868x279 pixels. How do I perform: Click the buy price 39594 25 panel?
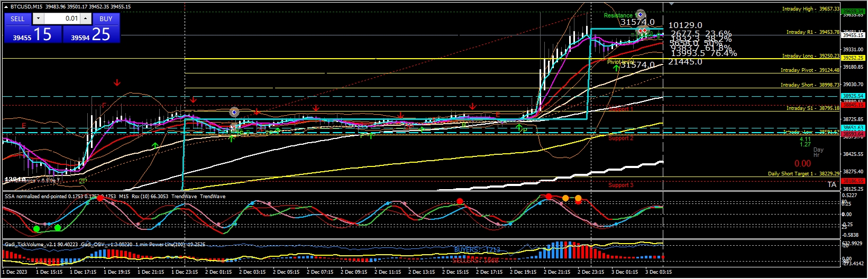pyautogui.click(x=91, y=34)
